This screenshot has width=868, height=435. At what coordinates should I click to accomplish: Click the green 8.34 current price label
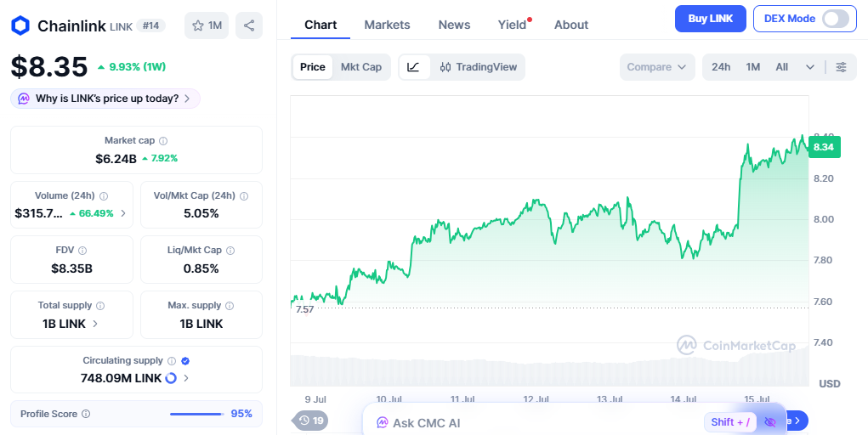click(825, 147)
